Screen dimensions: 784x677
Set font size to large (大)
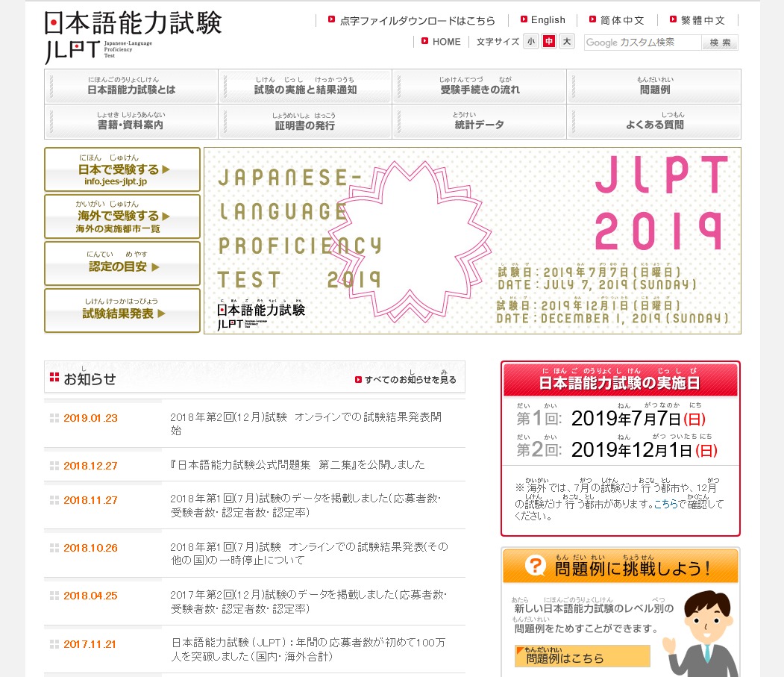pos(566,42)
